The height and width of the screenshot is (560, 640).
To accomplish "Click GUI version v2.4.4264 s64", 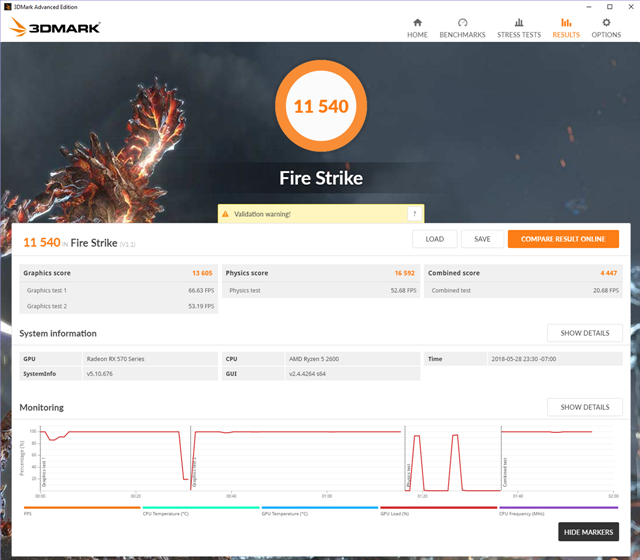I will pos(307,373).
